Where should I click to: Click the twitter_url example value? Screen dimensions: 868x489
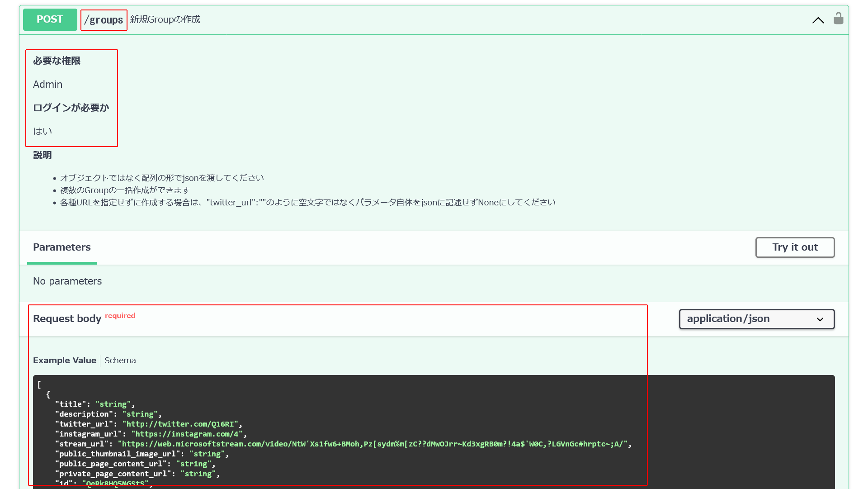[180, 424]
